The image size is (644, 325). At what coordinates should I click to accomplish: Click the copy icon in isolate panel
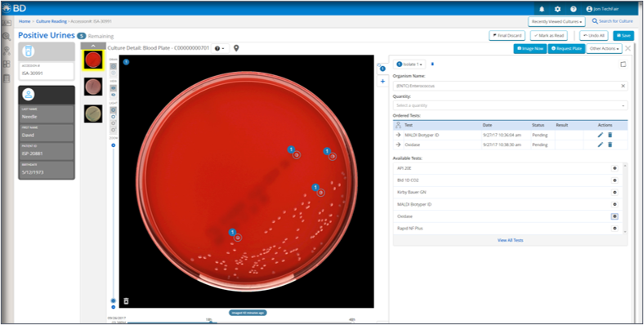[623, 65]
